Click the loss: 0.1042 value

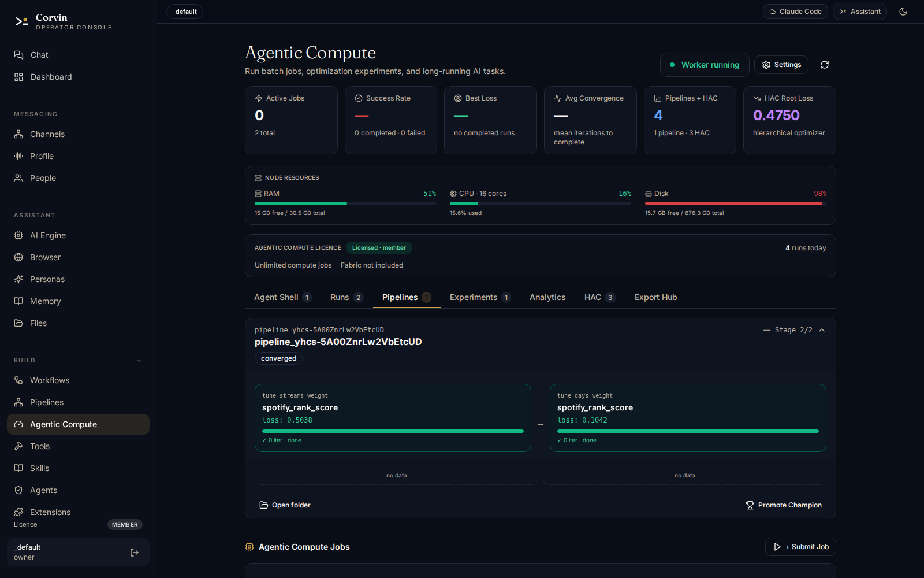pyautogui.click(x=582, y=420)
